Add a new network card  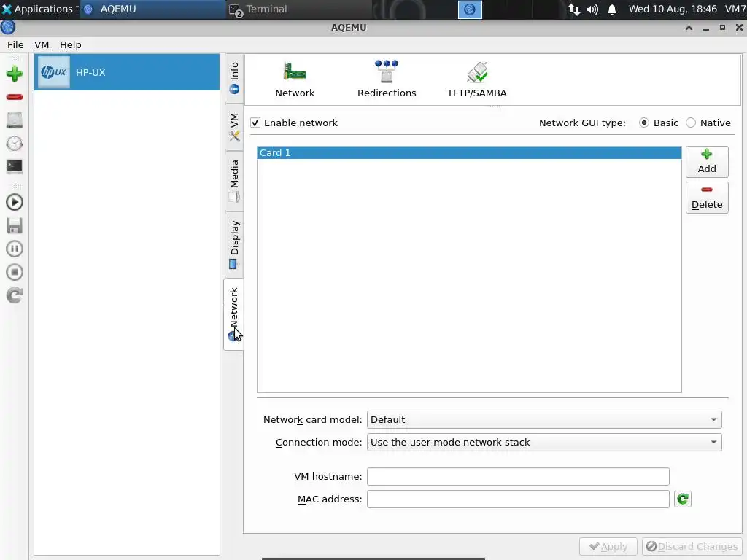click(x=707, y=162)
